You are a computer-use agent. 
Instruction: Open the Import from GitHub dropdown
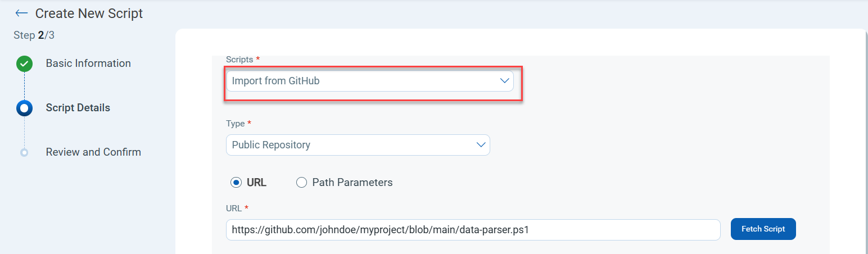coord(369,81)
